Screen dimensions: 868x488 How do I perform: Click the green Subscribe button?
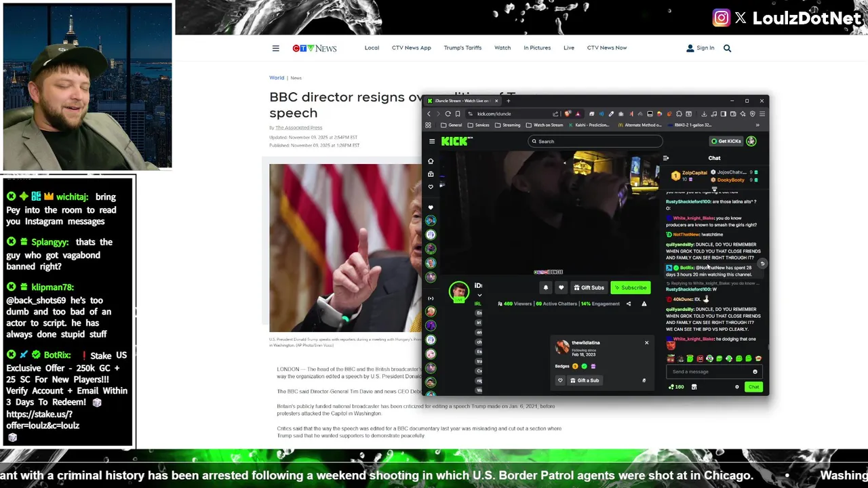[631, 287]
